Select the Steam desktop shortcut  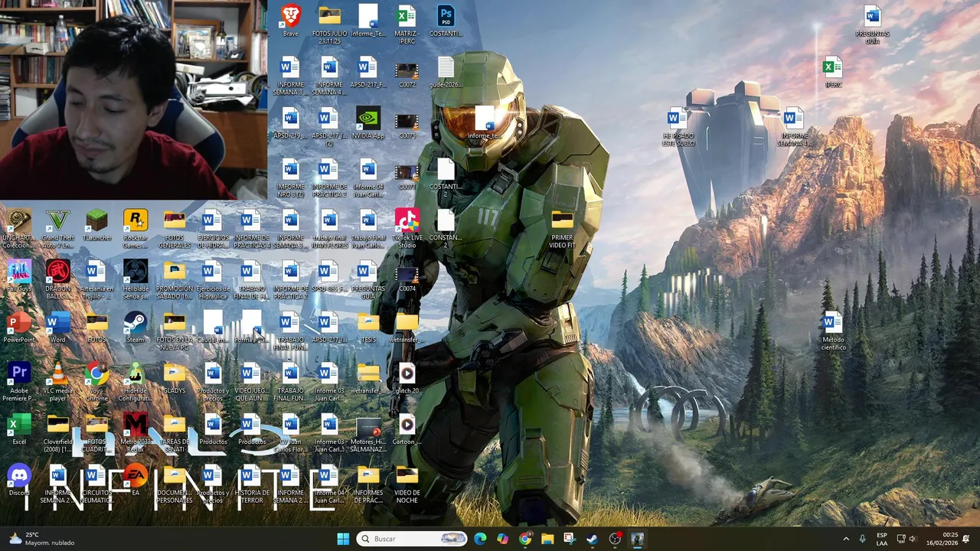coord(136,327)
